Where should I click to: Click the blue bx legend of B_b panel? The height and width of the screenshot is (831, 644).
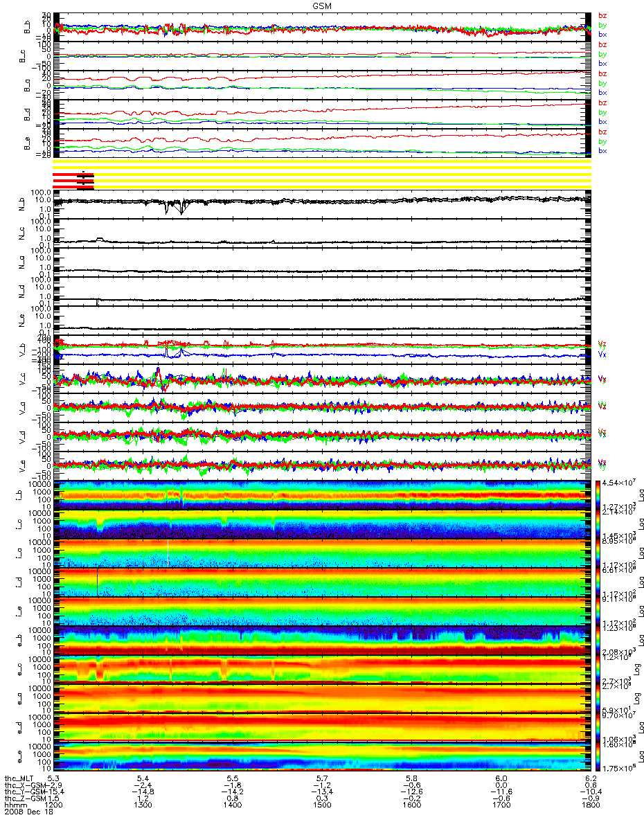(602, 34)
